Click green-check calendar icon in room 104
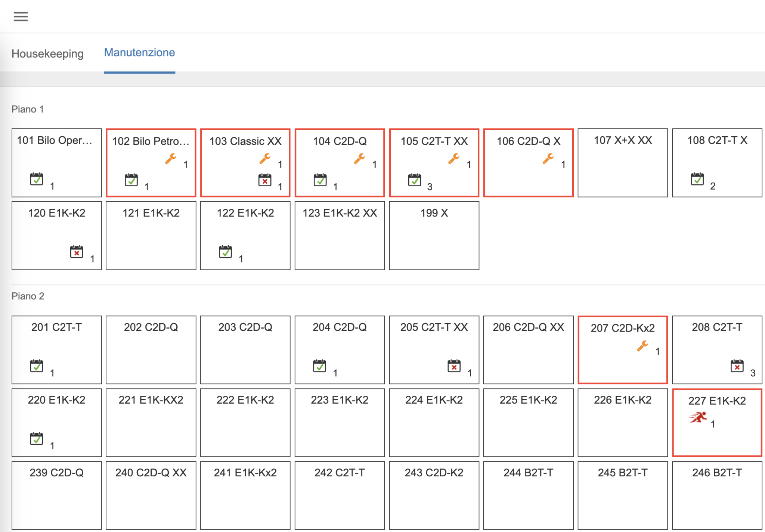765x532 pixels. click(x=320, y=180)
